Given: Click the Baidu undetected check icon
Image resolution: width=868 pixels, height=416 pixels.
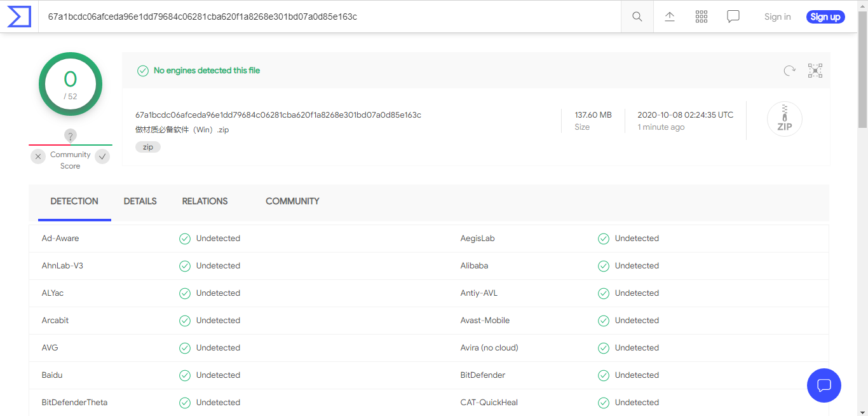Looking at the screenshot, I should click(185, 375).
